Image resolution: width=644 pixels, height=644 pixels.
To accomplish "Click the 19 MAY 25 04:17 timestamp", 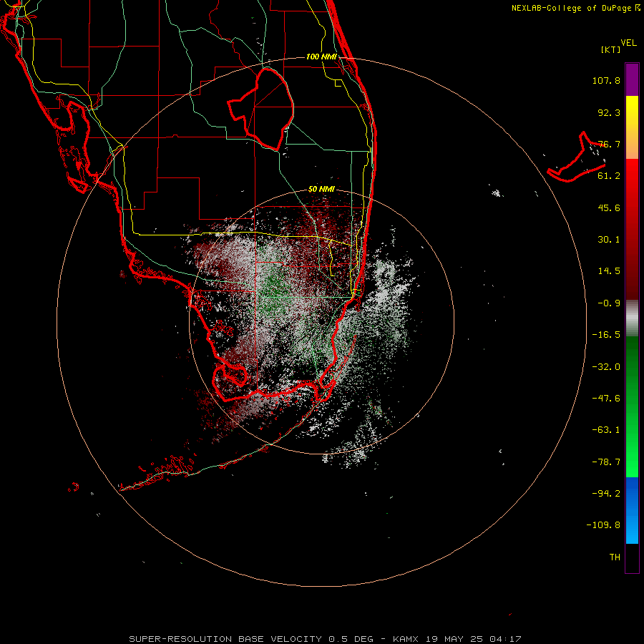I will pos(474,639).
